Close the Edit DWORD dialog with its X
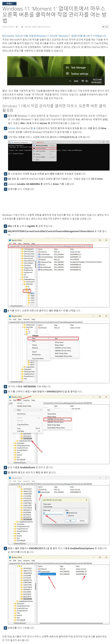This screenshot has width=112, height=644. pos(86,500)
